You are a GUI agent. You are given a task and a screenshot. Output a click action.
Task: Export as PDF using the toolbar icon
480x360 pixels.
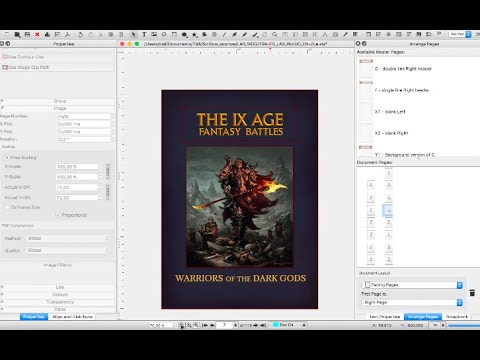(67, 34)
